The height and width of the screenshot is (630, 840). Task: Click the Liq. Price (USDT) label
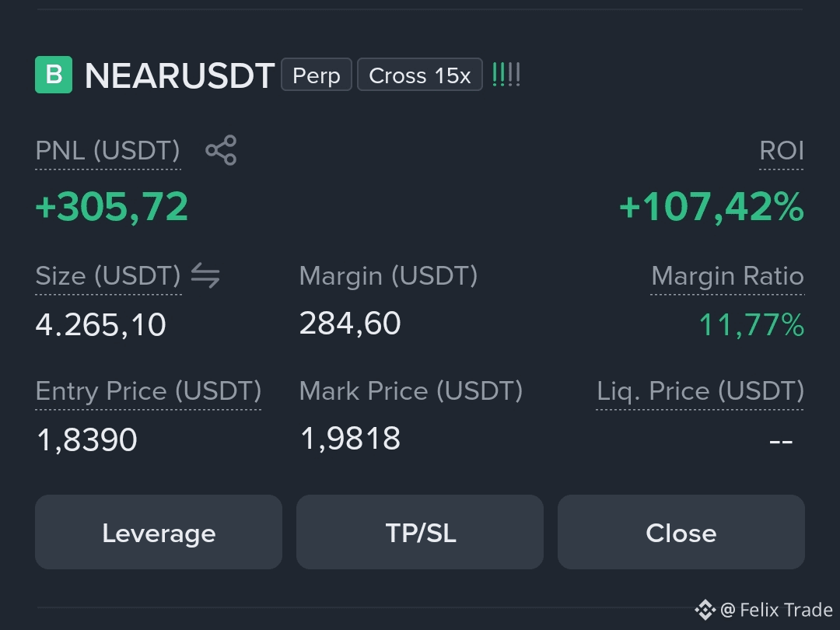pos(700,391)
